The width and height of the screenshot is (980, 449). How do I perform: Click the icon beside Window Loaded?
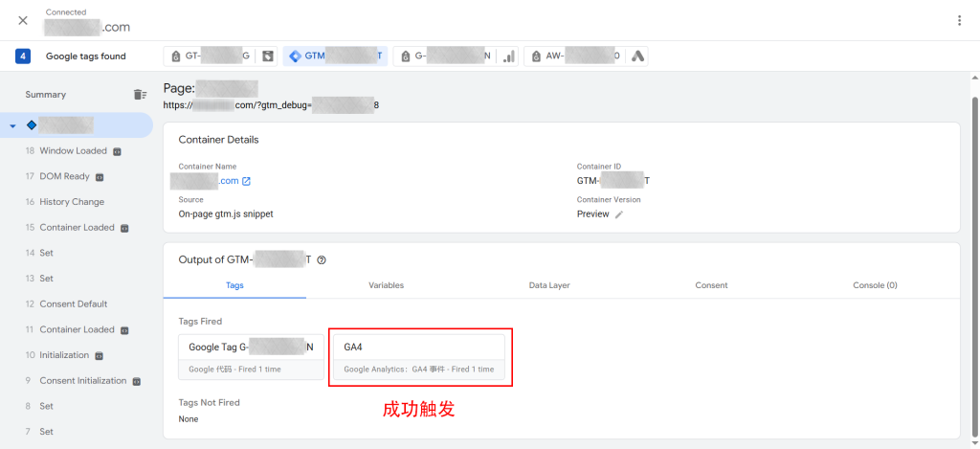point(117,151)
